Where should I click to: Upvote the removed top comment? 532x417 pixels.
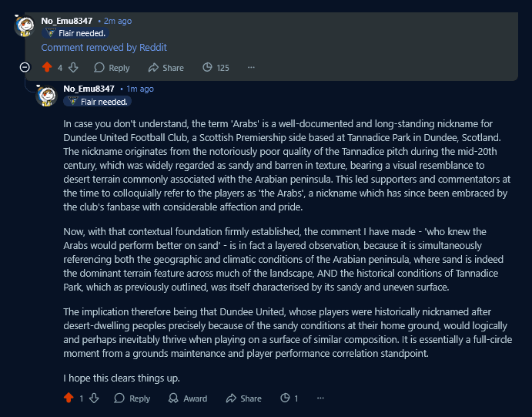[x=48, y=68]
